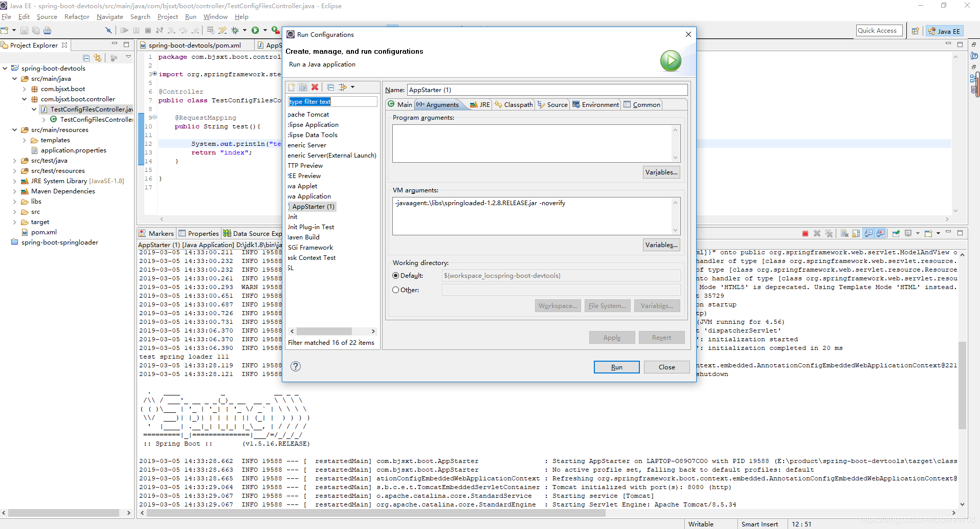Switch to the Main tab in dialog
Viewport: 980px width, 529px height.
tap(399, 104)
